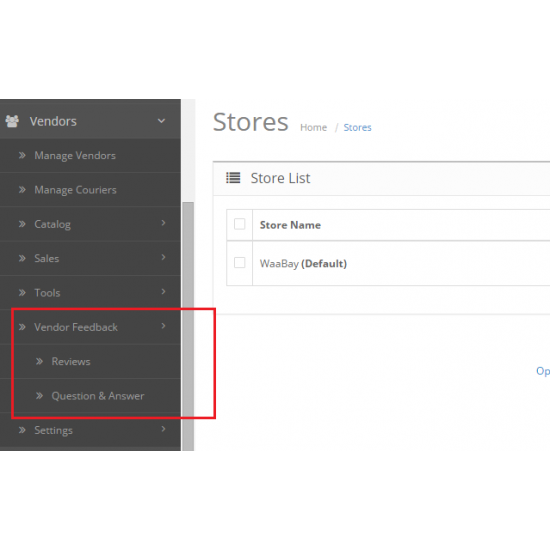Expand the Tools submenu arrow
The height and width of the screenshot is (550, 550).
pos(163,291)
